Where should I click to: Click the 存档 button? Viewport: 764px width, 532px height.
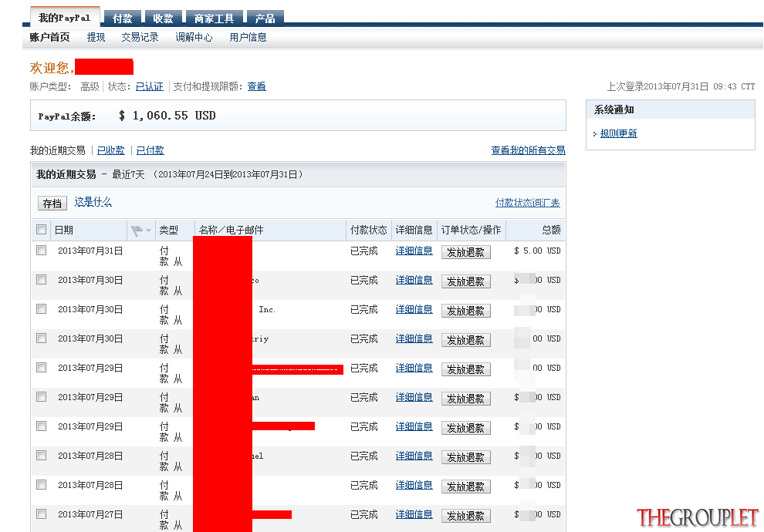coord(52,204)
